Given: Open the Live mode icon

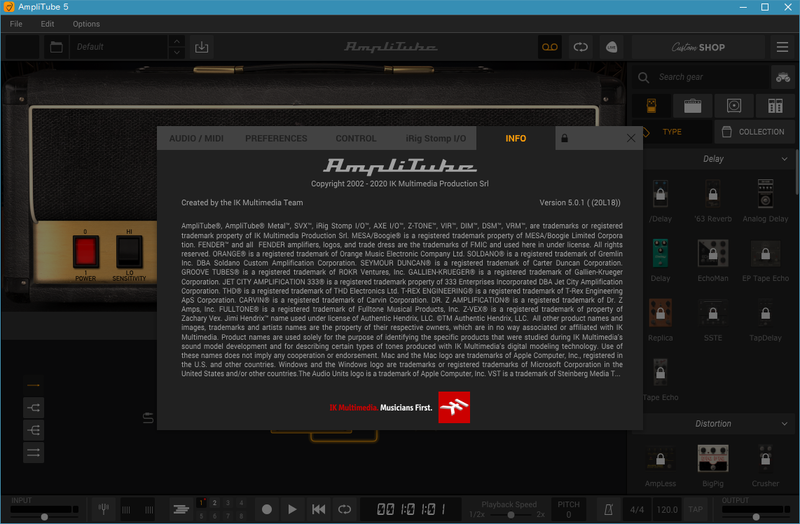Looking at the screenshot, I should (611, 47).
